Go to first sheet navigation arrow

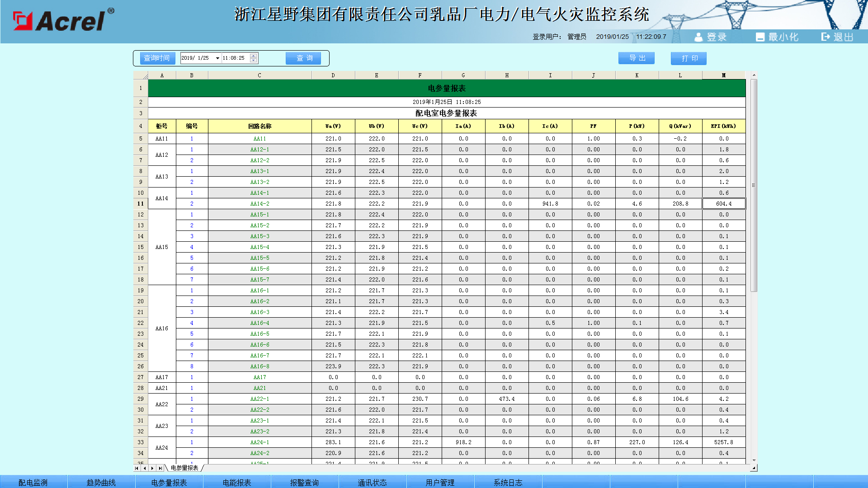(137, 468)
